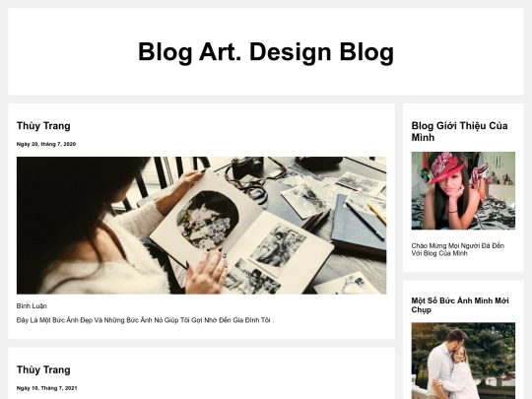
Task: Click the vintage camera in the album photo
Action: coord(247,166)
